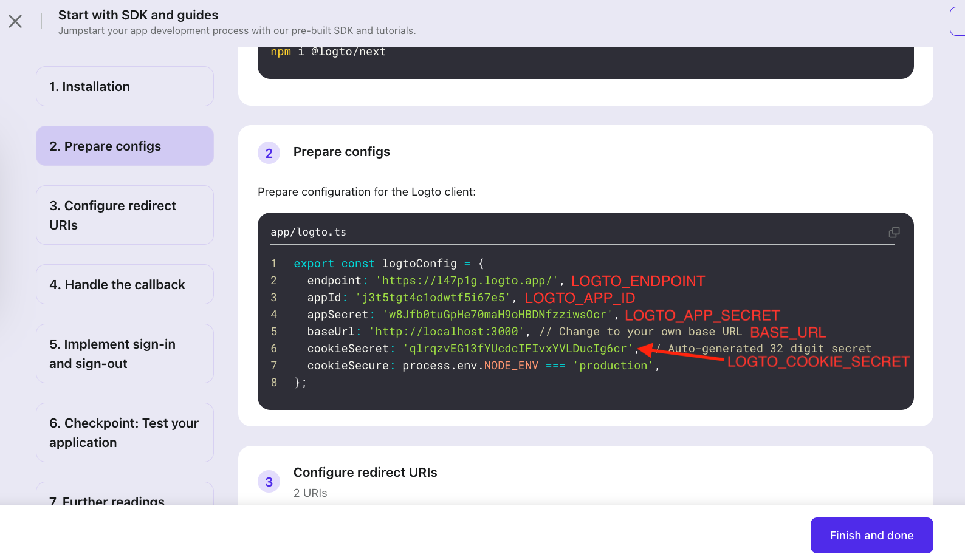Image resolution: width=965 pixels, height=560 pixels.
Task: Select the 2. Prepare configs step
Action: (125, 146)
